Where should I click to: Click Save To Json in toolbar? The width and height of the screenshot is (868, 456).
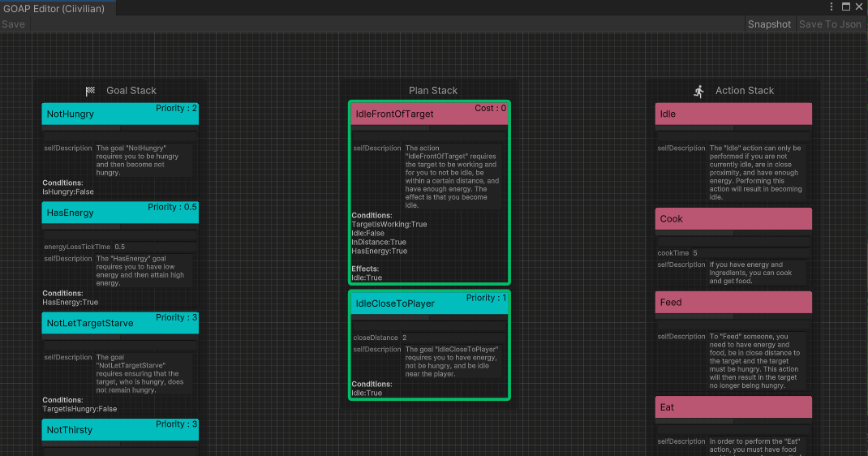(830, 24)
